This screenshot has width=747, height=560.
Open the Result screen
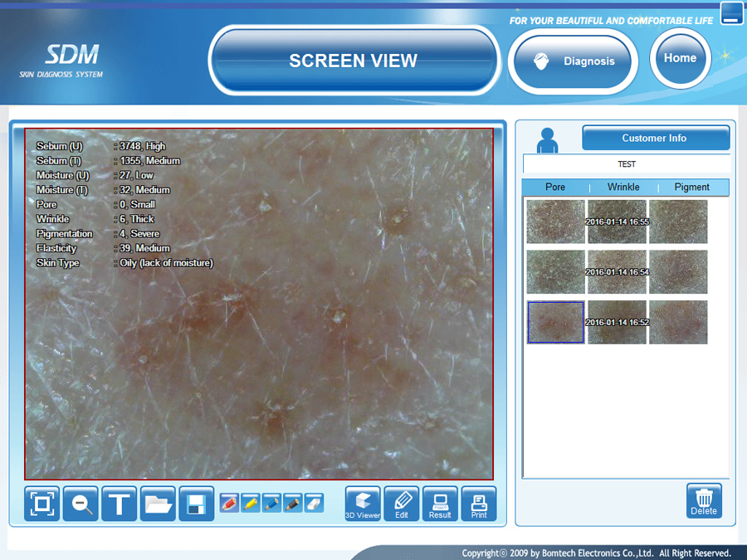[440, 504]
